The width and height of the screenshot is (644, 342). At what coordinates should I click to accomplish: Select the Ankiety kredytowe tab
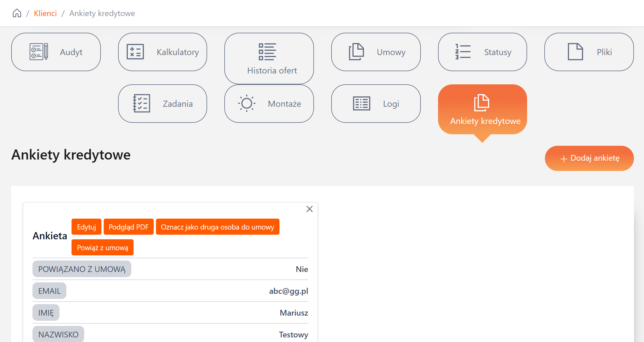[482, 109]
